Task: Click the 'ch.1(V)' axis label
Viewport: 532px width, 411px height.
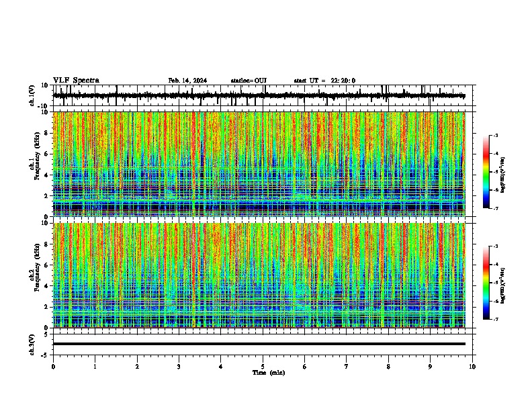Action: 32,95
